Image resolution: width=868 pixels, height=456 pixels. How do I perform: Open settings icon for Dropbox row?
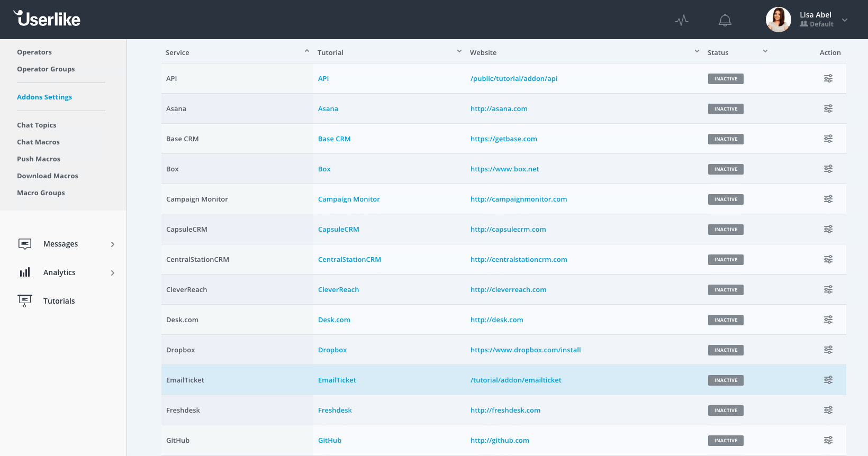pos(828,350)
